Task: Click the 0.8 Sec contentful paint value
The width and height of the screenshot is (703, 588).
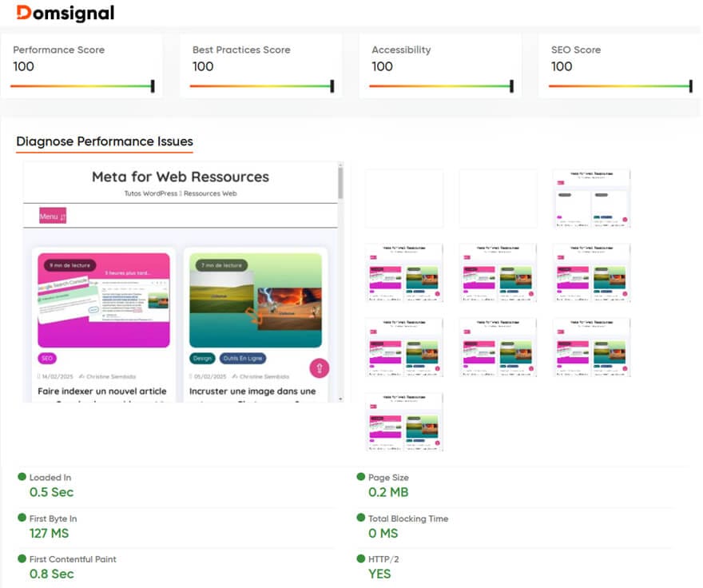Action: point(52,574)
